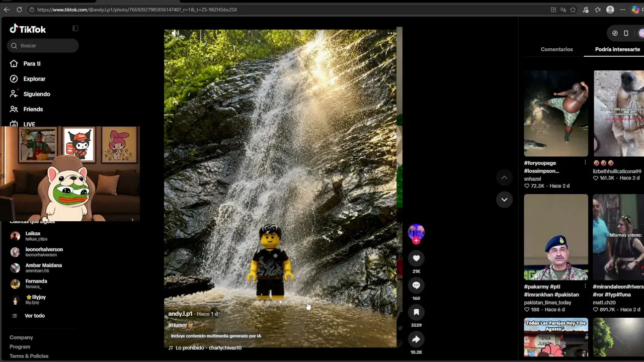Click the TikTok coin icon in the header

coord(615,33)
